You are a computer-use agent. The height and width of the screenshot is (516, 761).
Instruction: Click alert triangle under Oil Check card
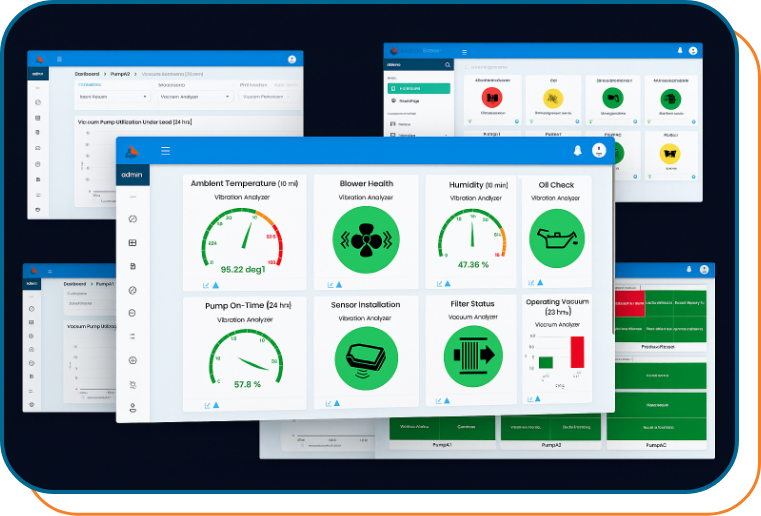tap(540, 282)
